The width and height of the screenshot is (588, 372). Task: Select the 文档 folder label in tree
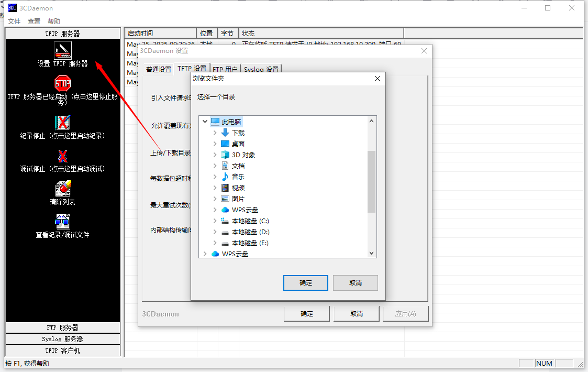click(238, 166)
